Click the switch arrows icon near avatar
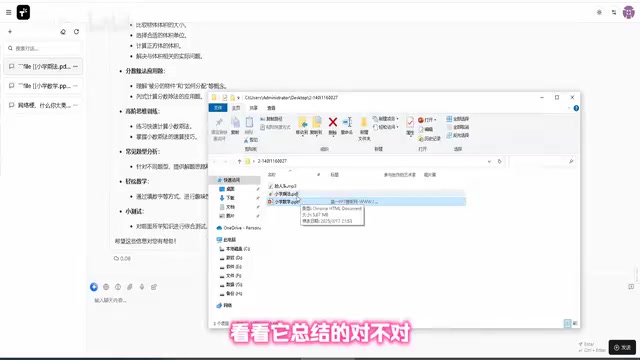The width and height of the screenshot is (640, 360). click(614, 12)
